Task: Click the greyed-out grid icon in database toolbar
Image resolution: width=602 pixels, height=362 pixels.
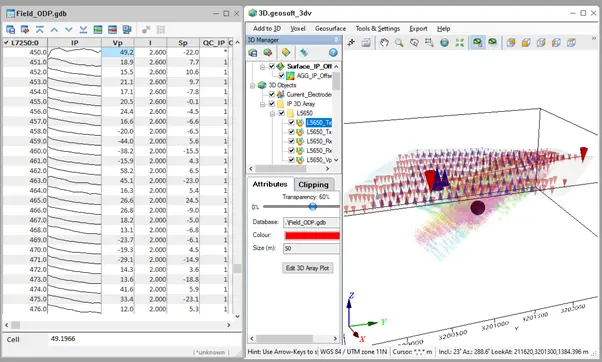Action: pos(160,30)
